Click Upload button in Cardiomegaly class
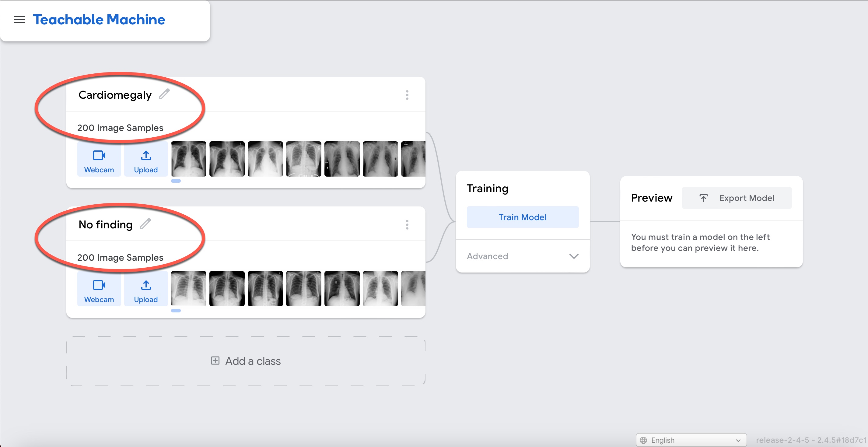The width and height of the screenshot is (868, 447). coord(145,160)
